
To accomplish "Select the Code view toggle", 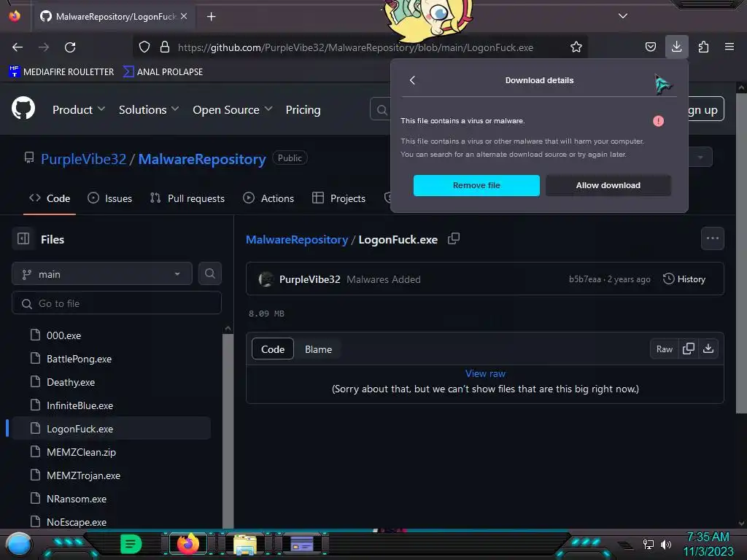I will click(x=273, y=349).
